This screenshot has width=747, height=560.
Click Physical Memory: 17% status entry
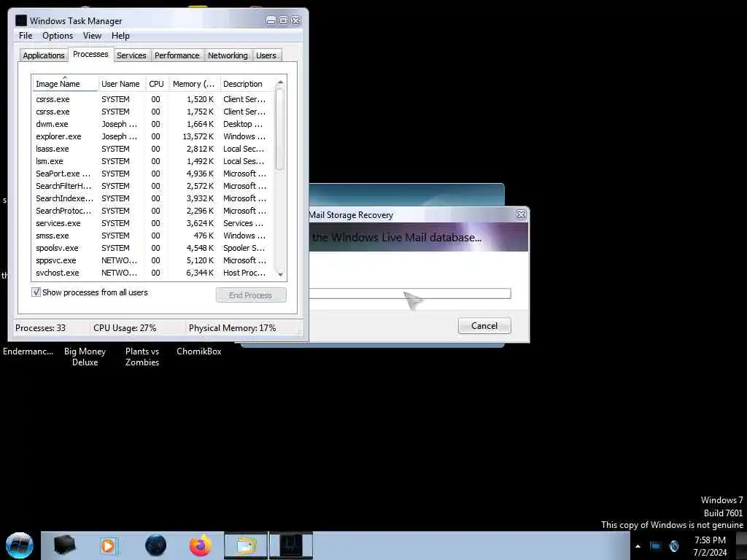(x=232, y=327)
